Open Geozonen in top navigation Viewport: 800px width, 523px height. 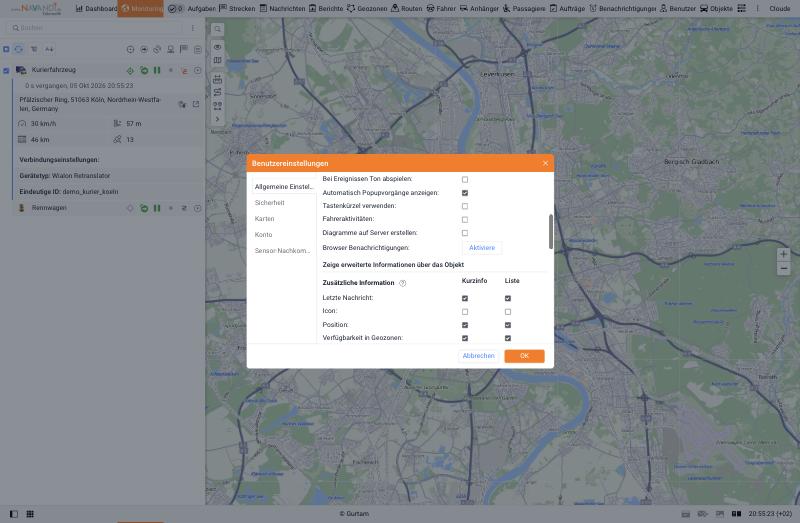(367, 8)
